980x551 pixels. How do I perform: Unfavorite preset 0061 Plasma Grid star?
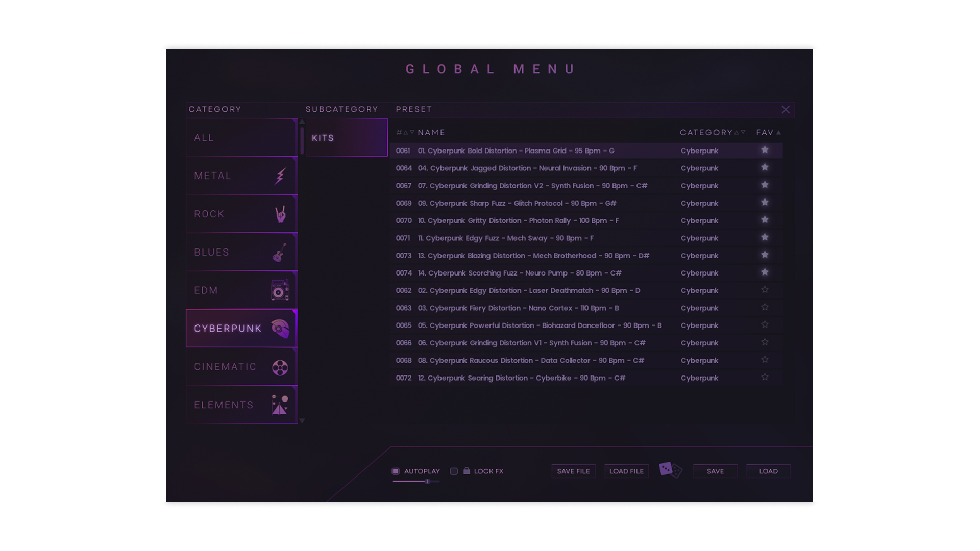pos(765,150)
